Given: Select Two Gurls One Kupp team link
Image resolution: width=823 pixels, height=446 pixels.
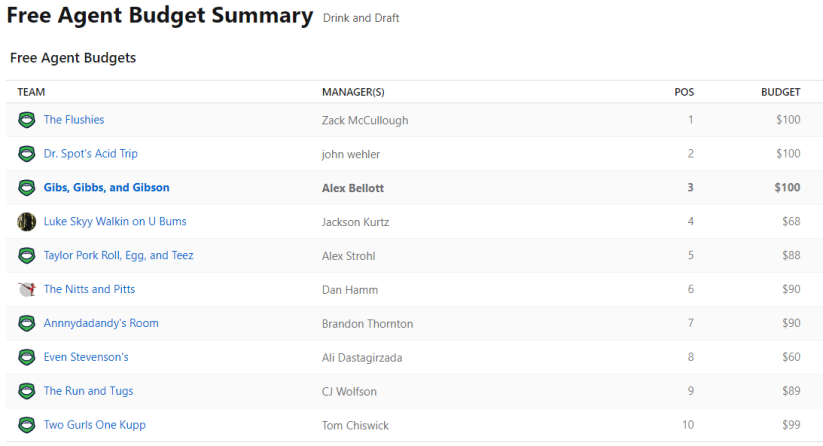Looking at the screenshot, I should (95, 425).
